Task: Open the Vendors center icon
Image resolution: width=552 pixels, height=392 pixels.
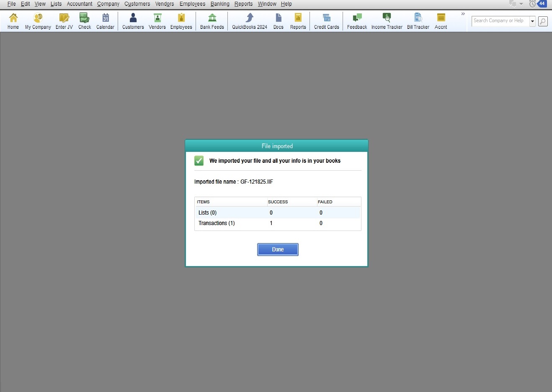Action: tap(157, 21)
